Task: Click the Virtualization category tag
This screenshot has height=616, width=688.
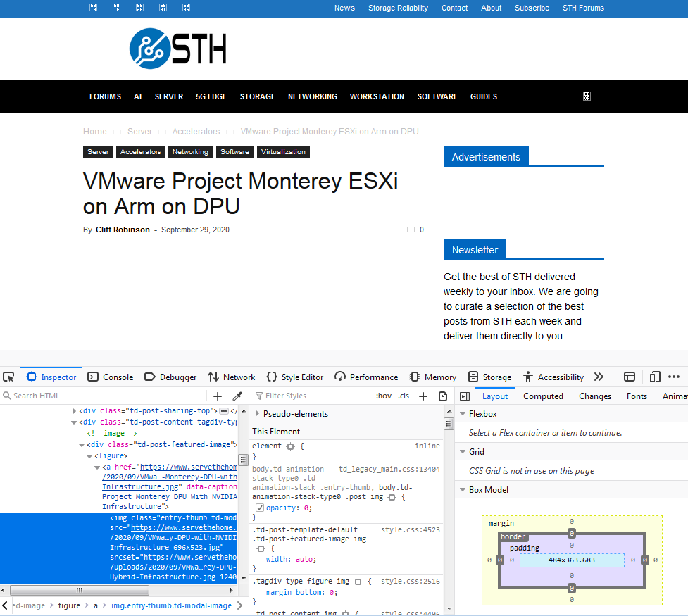Action: [284, 152]
